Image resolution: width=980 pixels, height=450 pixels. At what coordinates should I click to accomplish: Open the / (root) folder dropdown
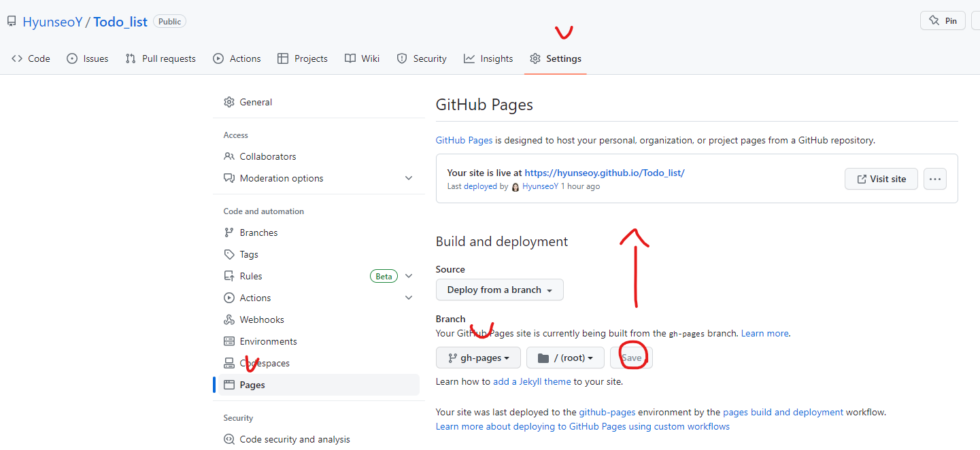click(x=566, y=358)
